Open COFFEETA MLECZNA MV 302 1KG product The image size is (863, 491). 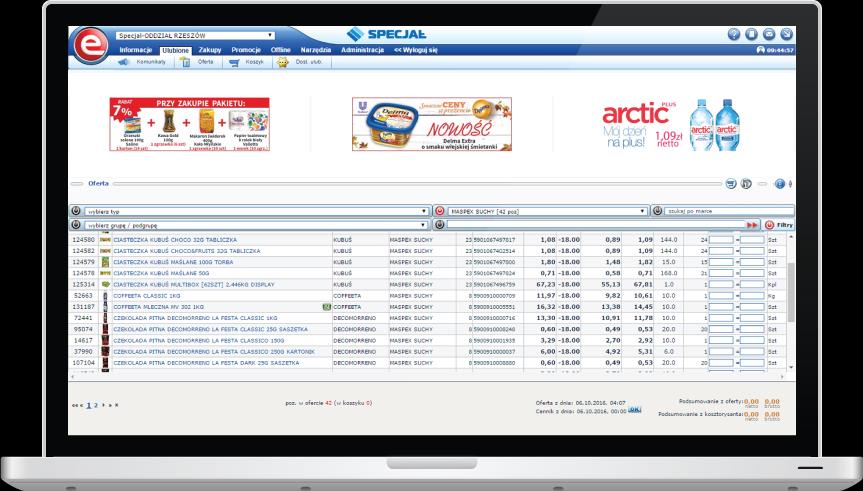(159, 307)
